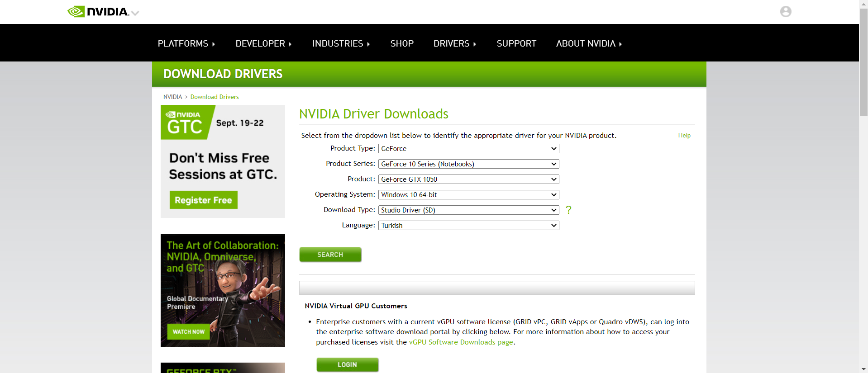Image resolution: width=868 pixels, height=373 pixels.
Task: Open the About NVIDIA menu
Action: 589,43
